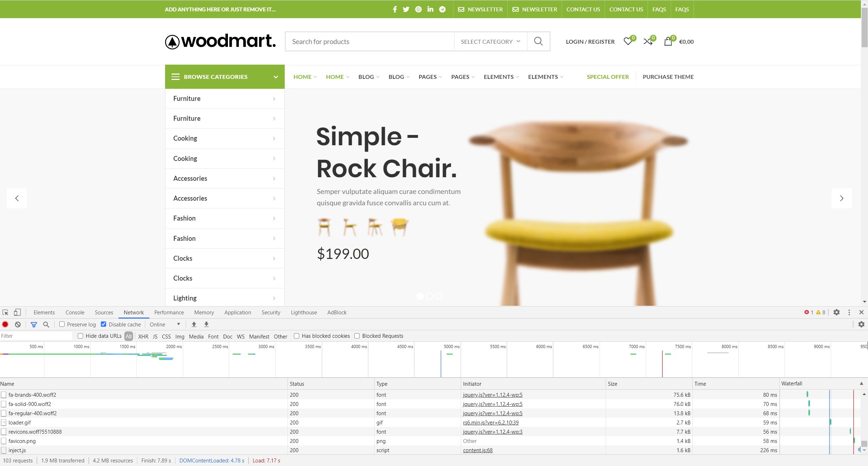Click the Export HAR download arrow icon
The image size is (868, 466).
(206, 324)
